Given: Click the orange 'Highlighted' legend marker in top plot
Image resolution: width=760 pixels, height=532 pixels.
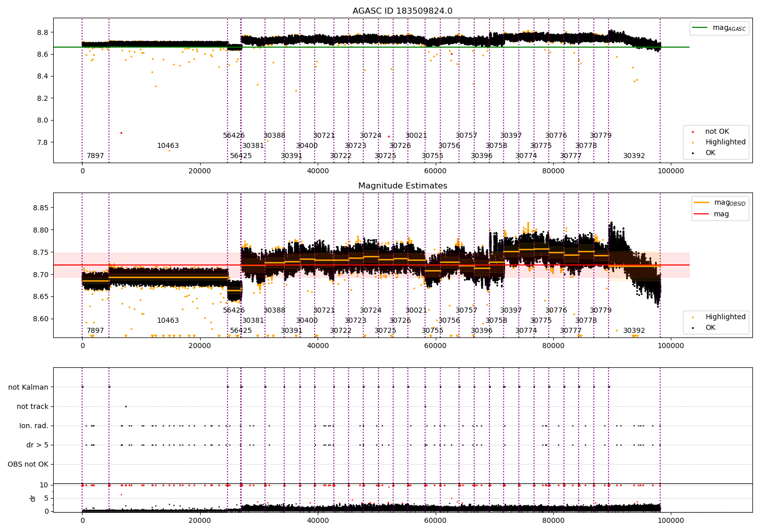Looking at the screenshot, I should pos(693,142).
